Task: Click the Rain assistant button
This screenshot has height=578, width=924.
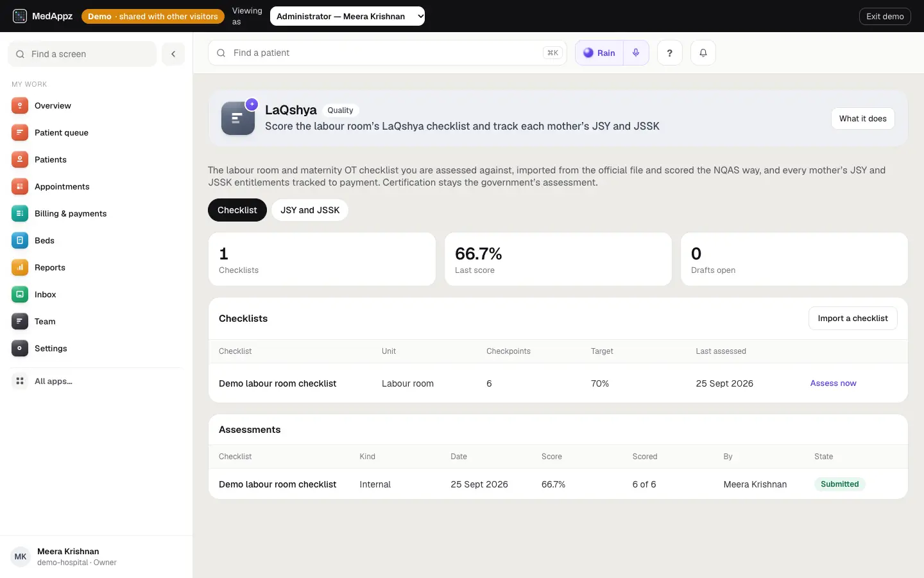Action: [599, 53]
